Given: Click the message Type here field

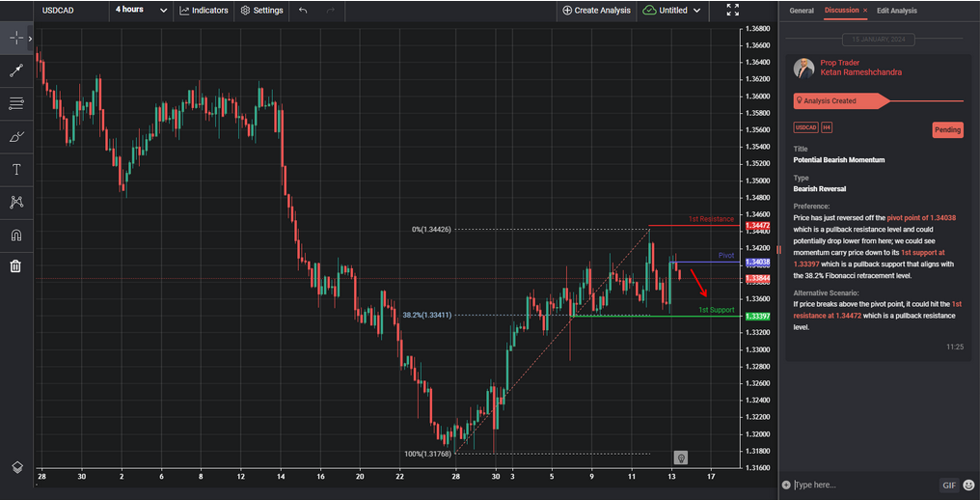Looking at the screenshot, I should (x=863, y=485).
